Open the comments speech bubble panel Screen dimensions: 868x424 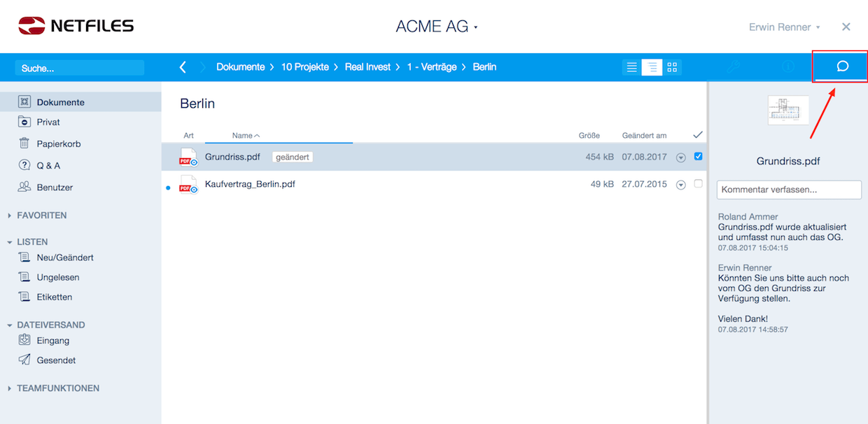point(842,66)
